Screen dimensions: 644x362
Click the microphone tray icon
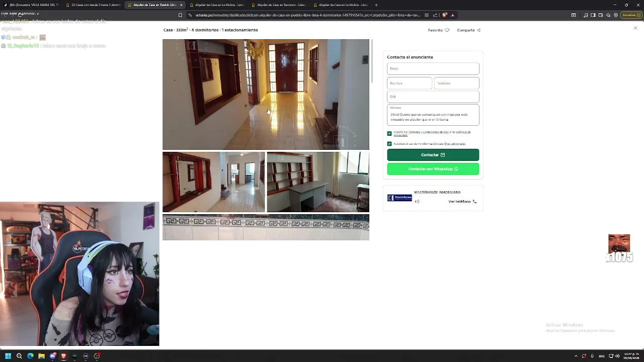point(592,356)
